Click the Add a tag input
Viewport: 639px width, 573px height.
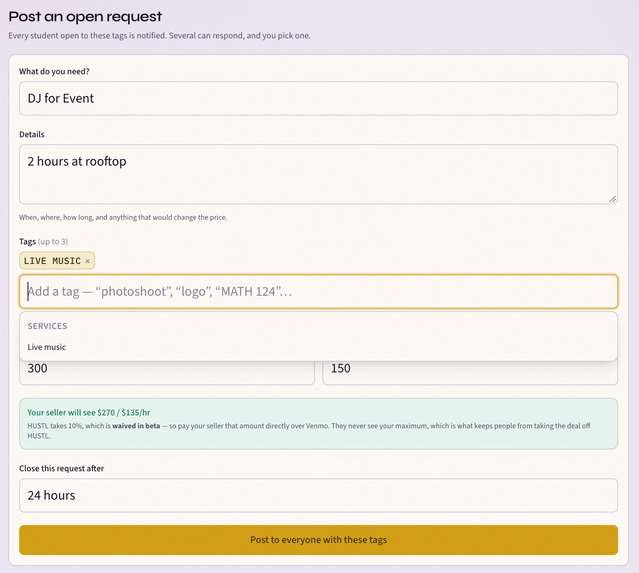318,291
